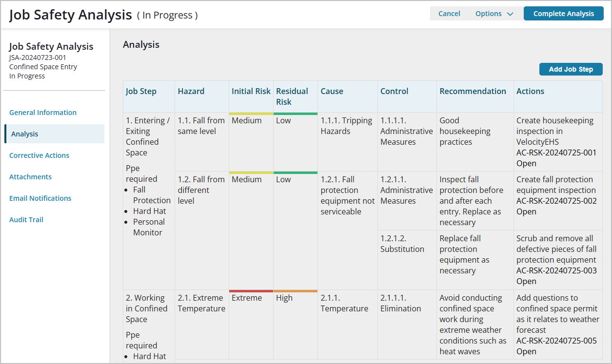Select job step 1 Entering / Exiting Confined Space
This screenshot has height=364, width=612.
click(x=148, y=136)
